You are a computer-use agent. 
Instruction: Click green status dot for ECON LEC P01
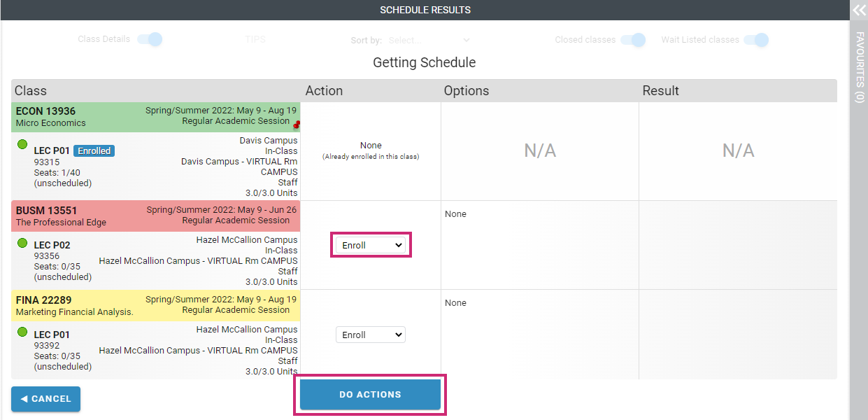click(x=22, y=145)
